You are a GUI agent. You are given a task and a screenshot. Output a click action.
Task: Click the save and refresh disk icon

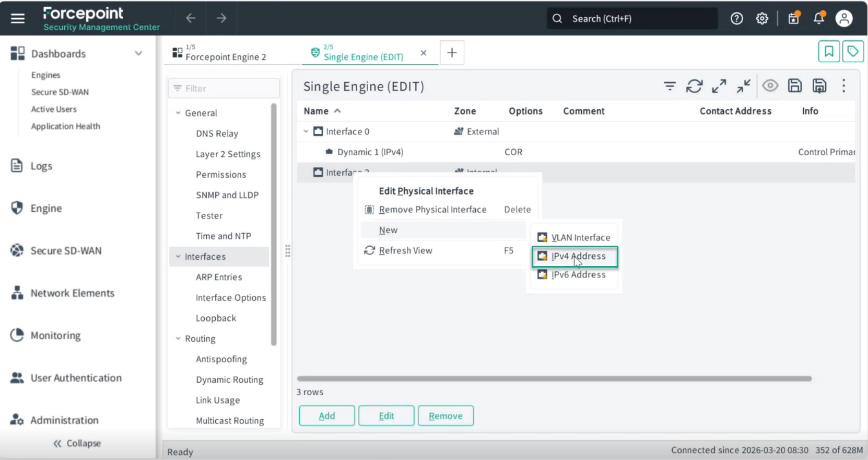pos(819,86)
